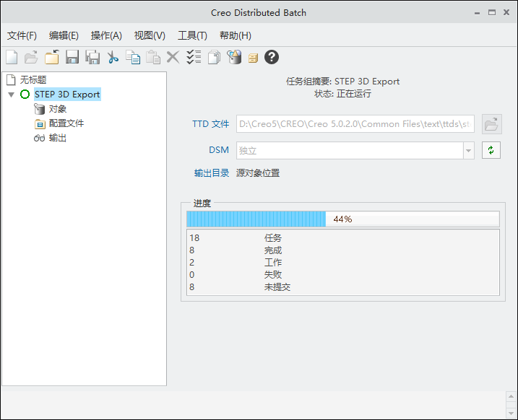
Task: Click the '任务组摘要: STEP 3D Export' heading
Action: 342,82
